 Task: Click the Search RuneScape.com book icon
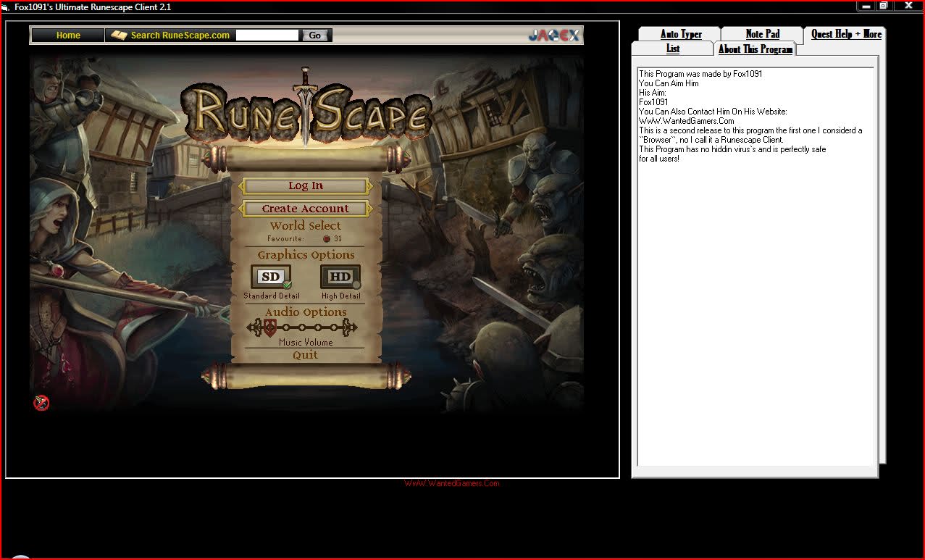point(120,35)
